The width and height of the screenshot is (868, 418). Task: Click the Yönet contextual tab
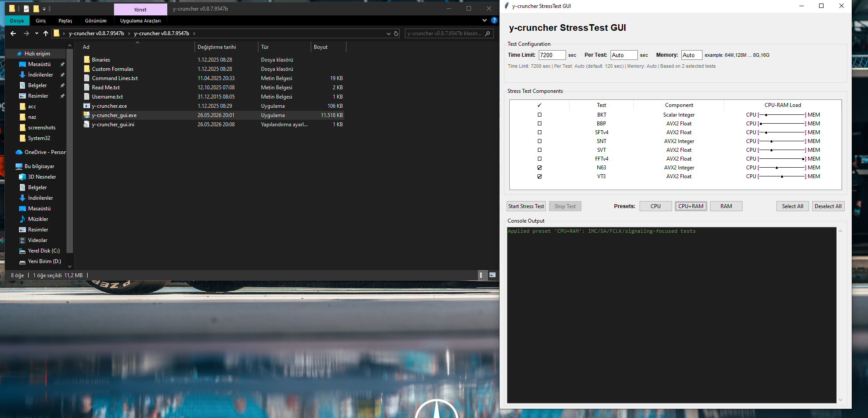[140, 9]
